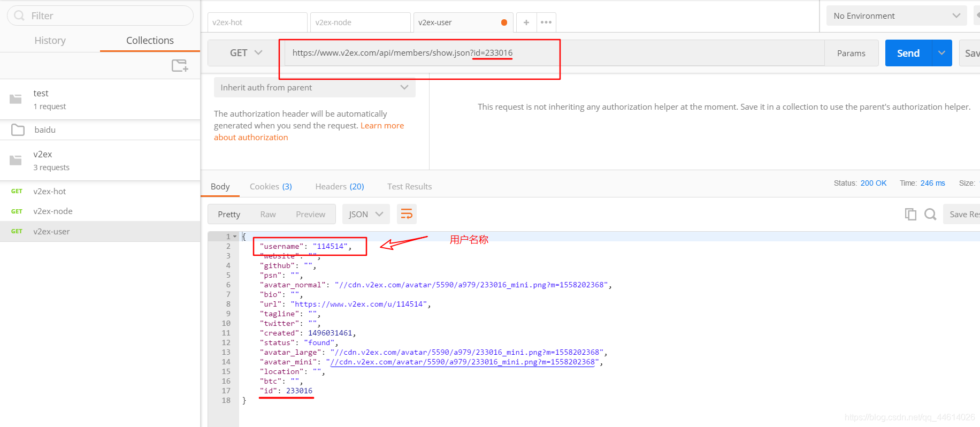Click the Filter search field

pos(100,16)
